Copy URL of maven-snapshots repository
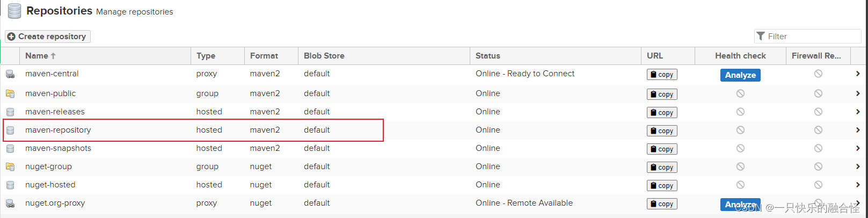Viewport: 868px width, 218px height. pos(662,149)
